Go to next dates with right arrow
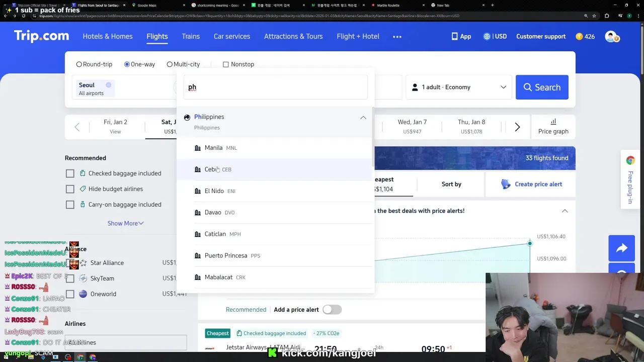This screenshot has width=644, height=362. point(517,127)
